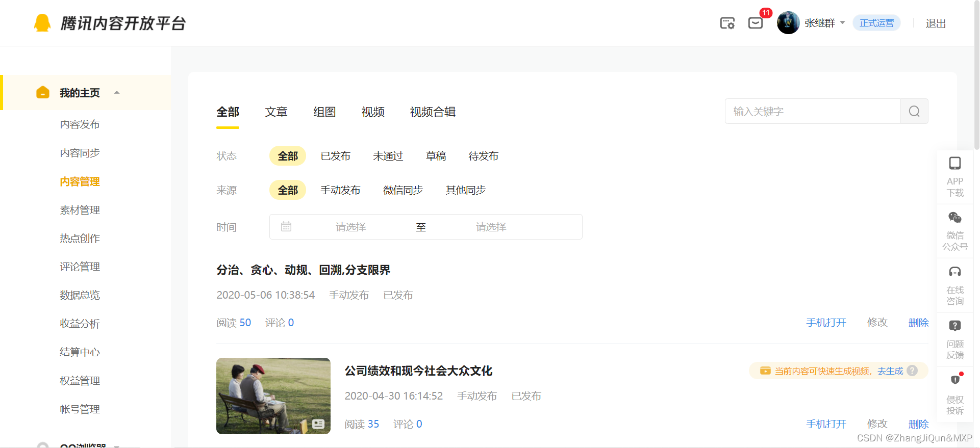
Task: Filter status by 未通过
Action: [x=388, y=156]
